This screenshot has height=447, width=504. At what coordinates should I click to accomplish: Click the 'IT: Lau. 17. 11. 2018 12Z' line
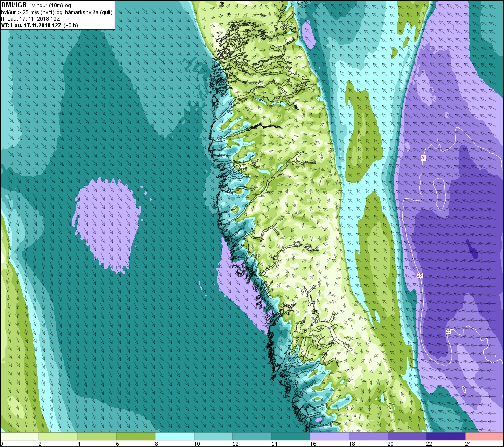click(31, 19)
